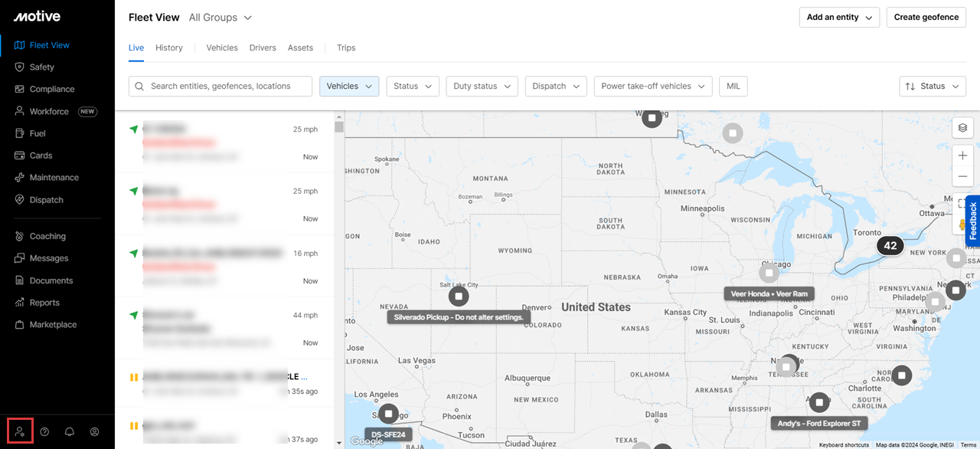Screen dimensions: 980x449
Task: Open the profile account icon
Action: point(94,431)
